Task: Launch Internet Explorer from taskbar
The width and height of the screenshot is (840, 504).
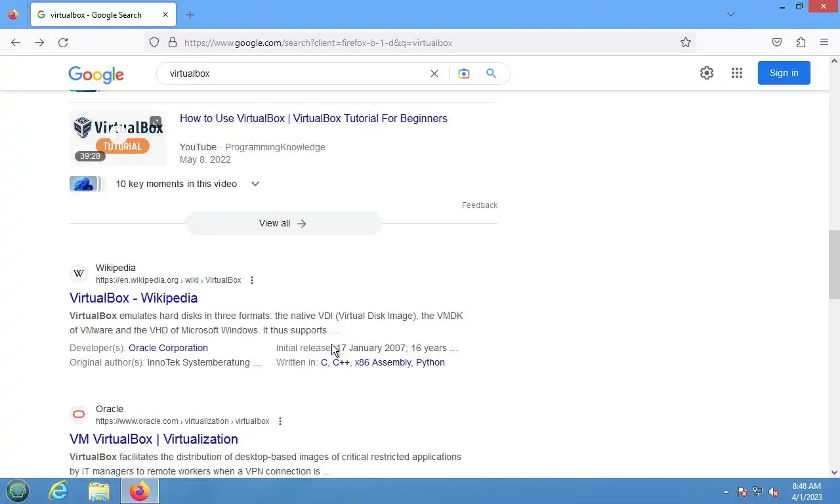Action: [x=58, y=491]
